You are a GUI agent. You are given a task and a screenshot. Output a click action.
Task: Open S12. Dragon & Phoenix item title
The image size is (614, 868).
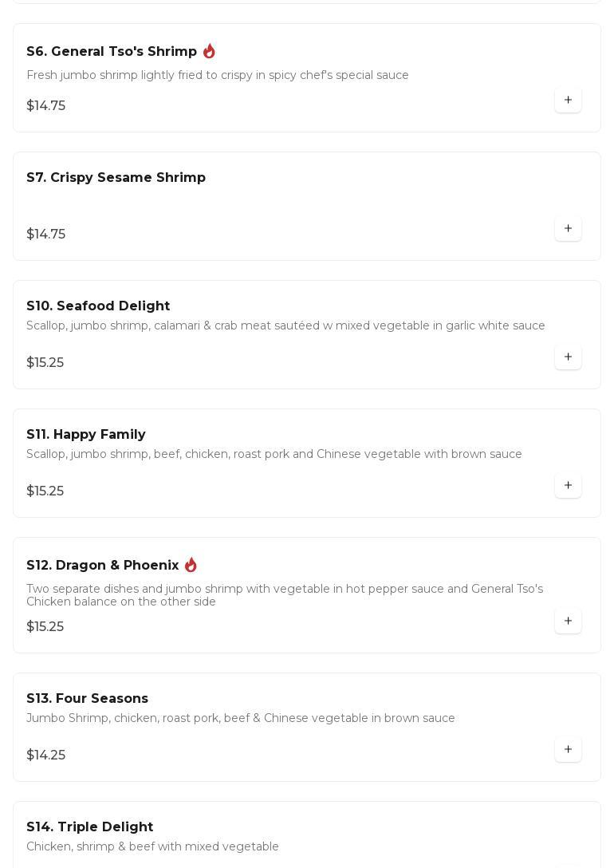coord(103,566)
